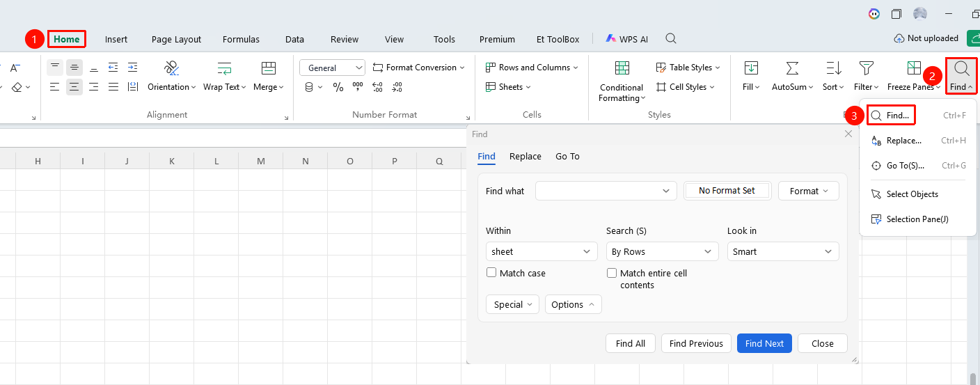Switch to the Insert ribbon tab
The height and width of the screenshot is (385, 980).
pos(116,39)
